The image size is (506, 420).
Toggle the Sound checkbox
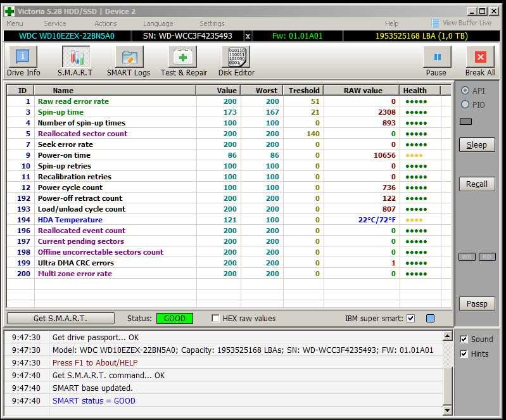(x=464, y=339)
